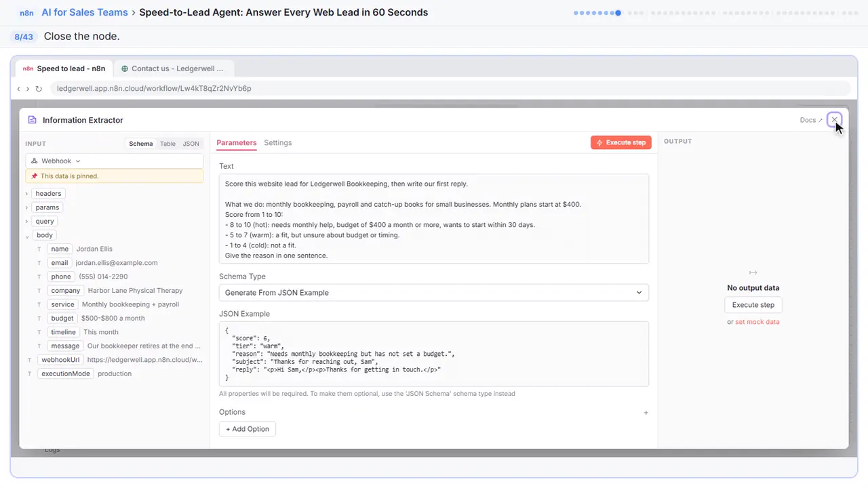Viewport: 868px width, 488px height.
Task: Click the browser forward arrow
Action: pyautogui.click(x=28, y=89)
